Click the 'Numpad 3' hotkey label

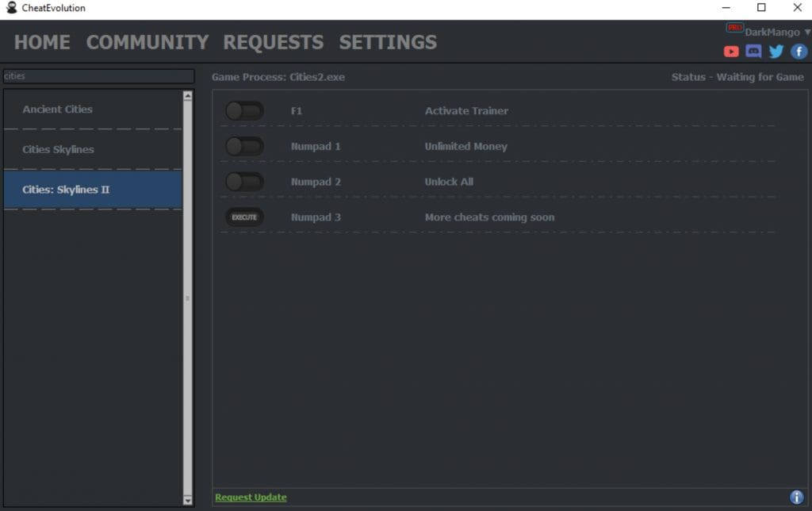coord(316,217)
